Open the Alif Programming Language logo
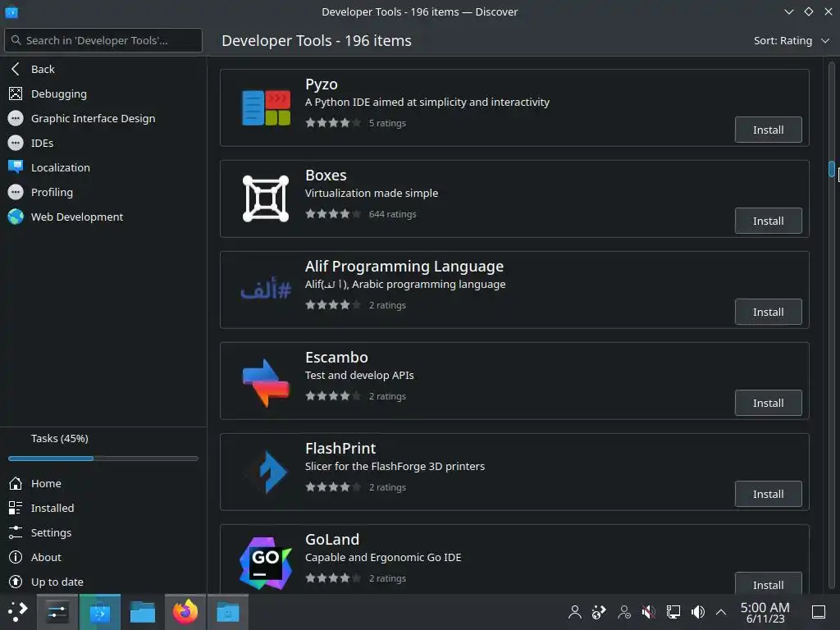The width and height of the screenshot is (840, 630). point(266,290)
